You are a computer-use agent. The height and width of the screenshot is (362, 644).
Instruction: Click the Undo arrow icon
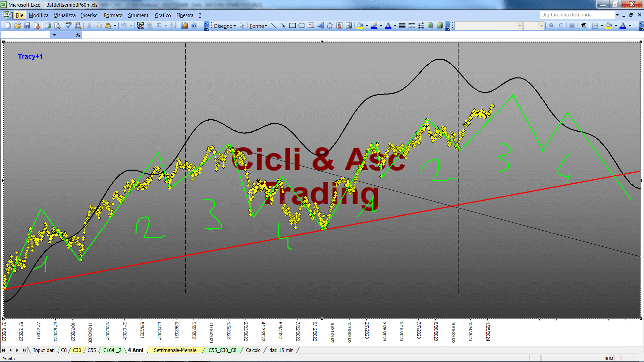(124, 25)
